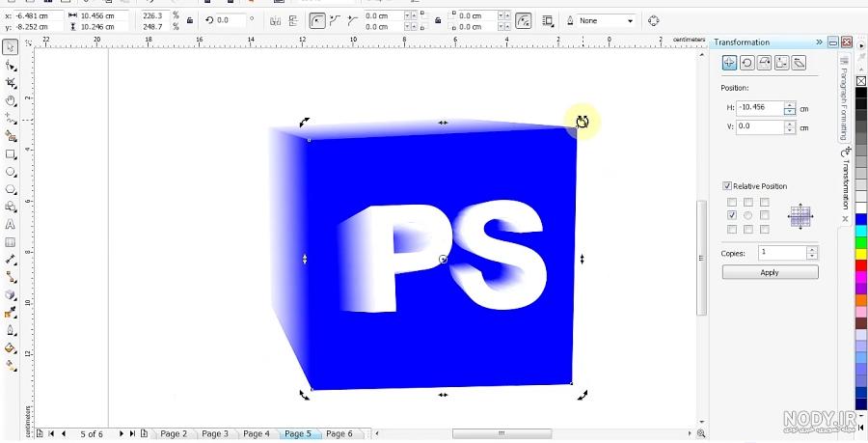Choose the Scalloped corner style

pos(335,21)
